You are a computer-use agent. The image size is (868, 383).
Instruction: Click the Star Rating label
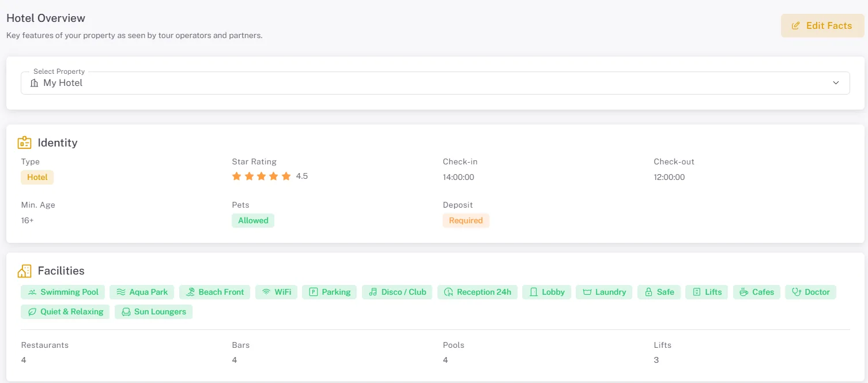(x=254, y=162)
